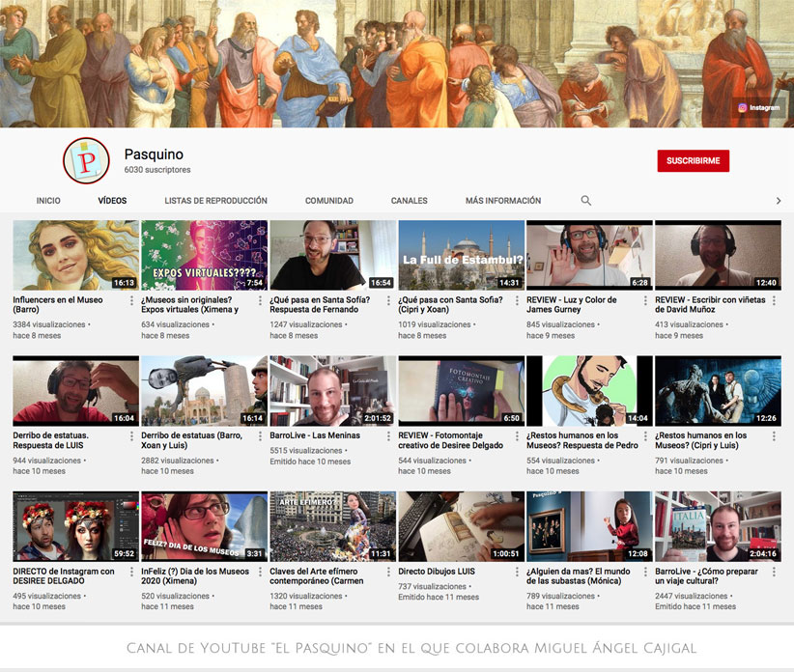Play the 12:40 Escribir con viñetas thumbnail
This screenshot has width=794, height=672.
point(718,255)
